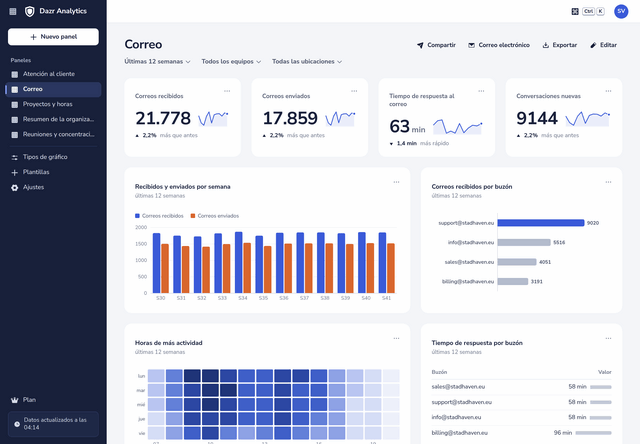Open options menu on Conversaciones nuevas card

pos(608,91)
